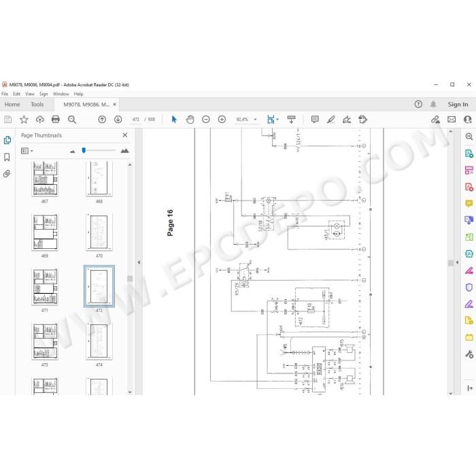Select page 474 thumbnail
The image size is (476, 476).
[x=99, y=341]
